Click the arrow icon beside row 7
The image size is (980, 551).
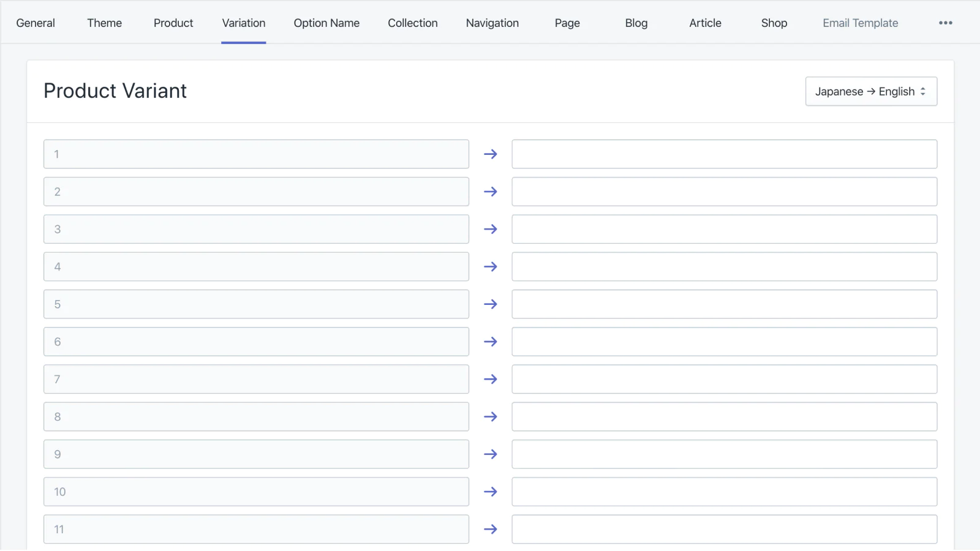(490, 379)
